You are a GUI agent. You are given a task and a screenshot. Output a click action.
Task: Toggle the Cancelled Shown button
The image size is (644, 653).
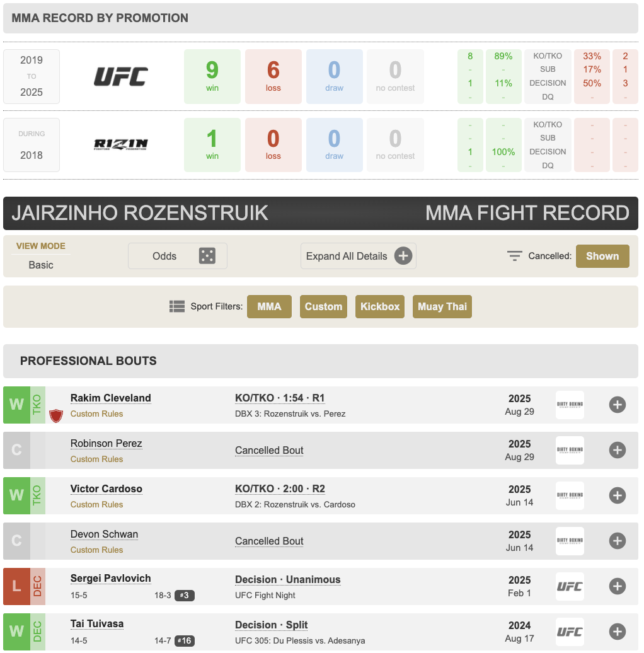click(x=602, y=256)
